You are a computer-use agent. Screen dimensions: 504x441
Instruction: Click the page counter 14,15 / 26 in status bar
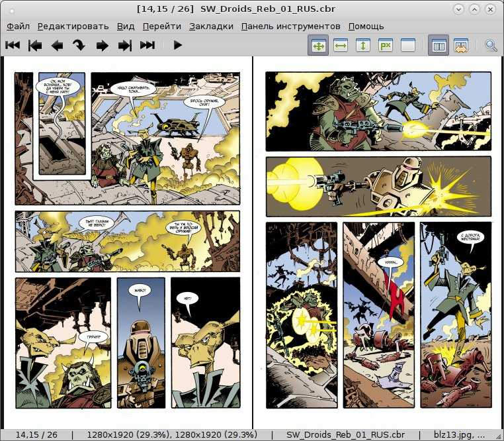[36, 435]
